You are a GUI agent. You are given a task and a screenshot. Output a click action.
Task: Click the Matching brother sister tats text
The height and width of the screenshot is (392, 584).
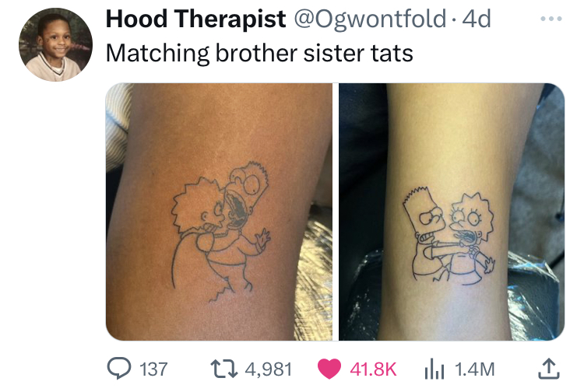click(259, 53)
